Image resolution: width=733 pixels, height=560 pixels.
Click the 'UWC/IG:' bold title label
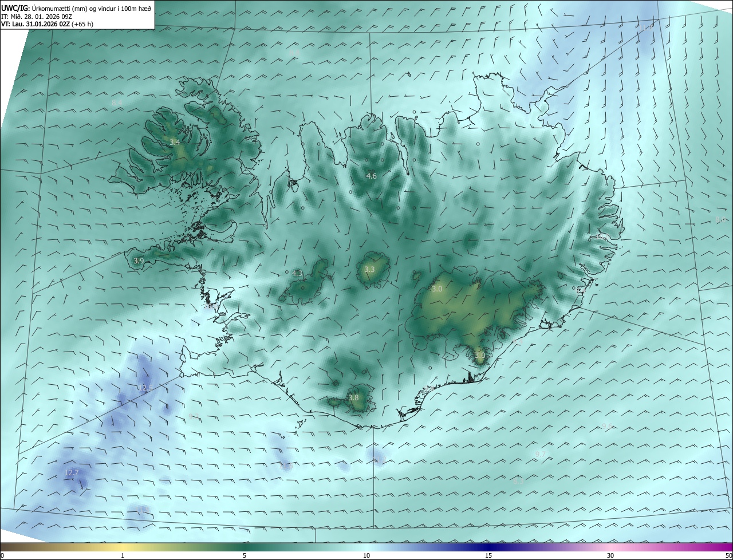coord(15,8)
